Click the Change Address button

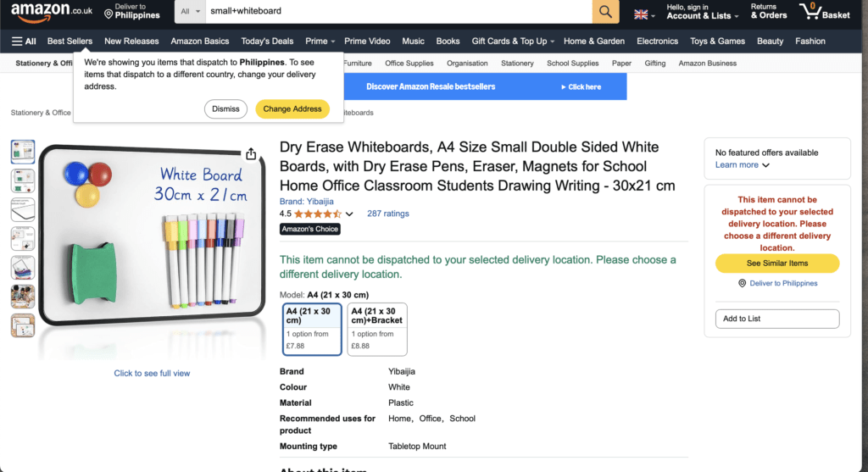(292, 108)
